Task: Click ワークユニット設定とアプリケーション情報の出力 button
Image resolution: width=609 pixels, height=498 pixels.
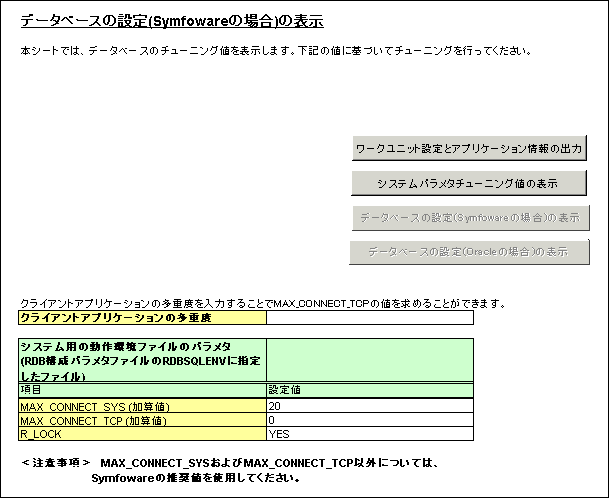Action: [x=469, y=148]
